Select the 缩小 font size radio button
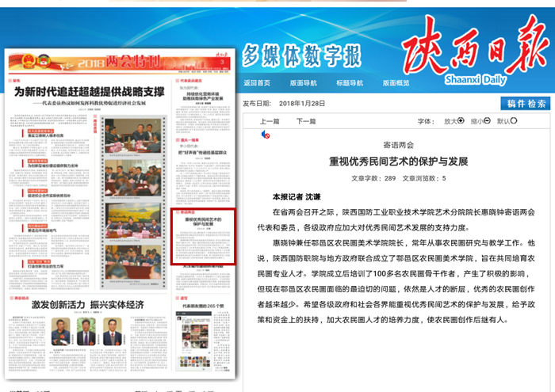555x392 pixels. (x=488, y=121)
